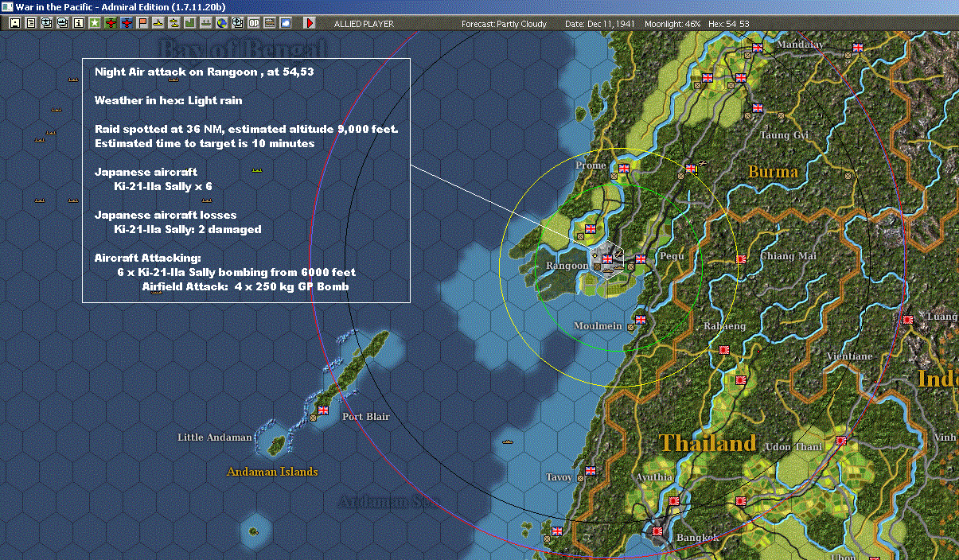Click the Thailand map label
959x560 pixels.
click(x=707, y=443)
